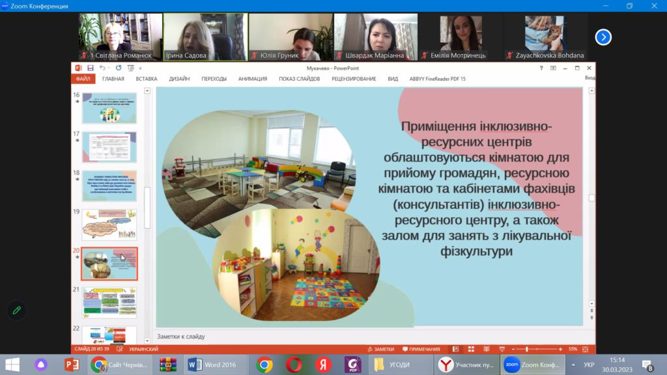Expand the Quick Access Toolbar customize arrow
The height and width of the screenshot is (375, 667).
(x=140, y=68)
